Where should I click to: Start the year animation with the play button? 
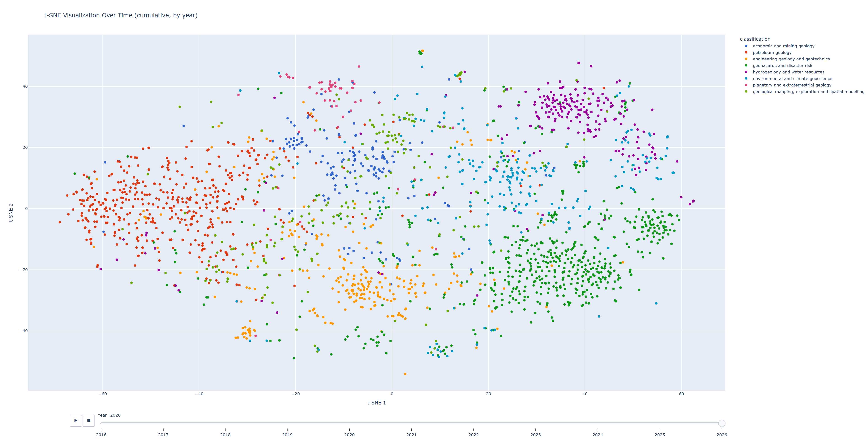coord(76,420)
